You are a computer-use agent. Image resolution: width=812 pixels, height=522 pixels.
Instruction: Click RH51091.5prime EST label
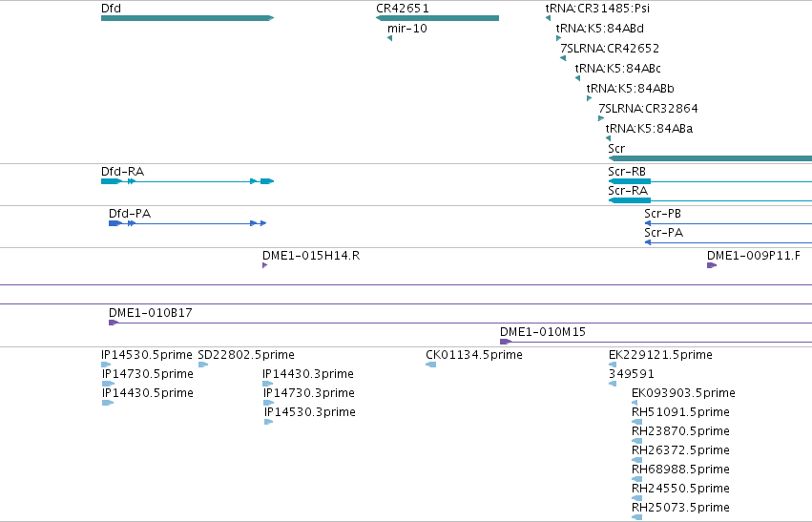pos(680,412)
